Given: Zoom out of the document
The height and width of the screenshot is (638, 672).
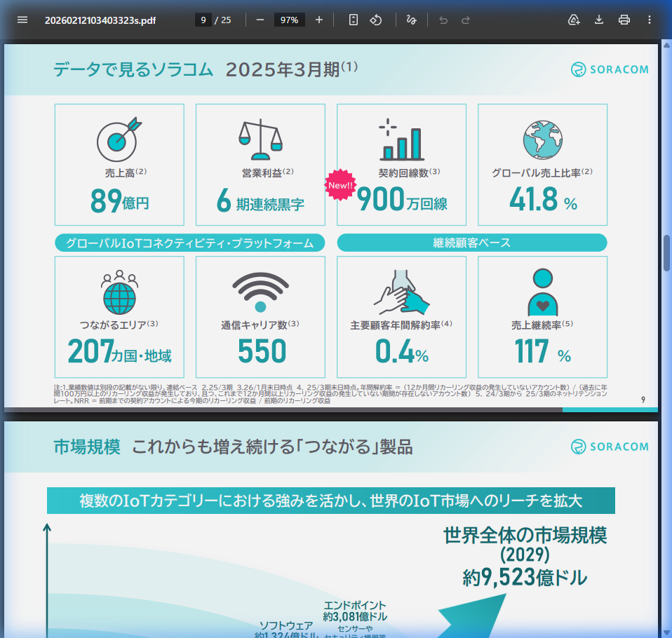Looking at the screenshot, I should pos(262,20).
